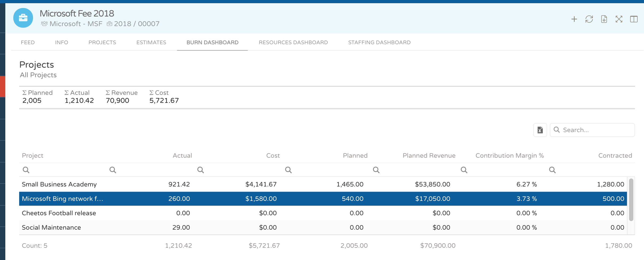Select the Small Business Academy row
Screen dimensions: 644x260
(323, 184)
